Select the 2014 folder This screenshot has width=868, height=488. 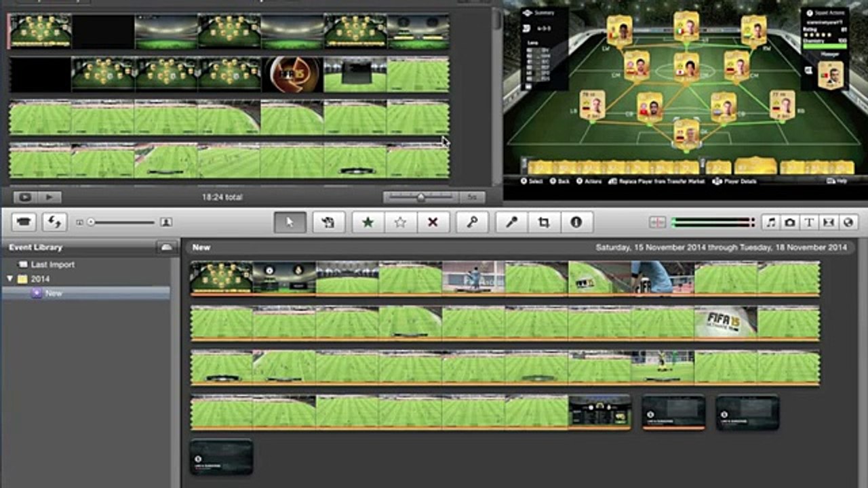[x=40, y=279]
